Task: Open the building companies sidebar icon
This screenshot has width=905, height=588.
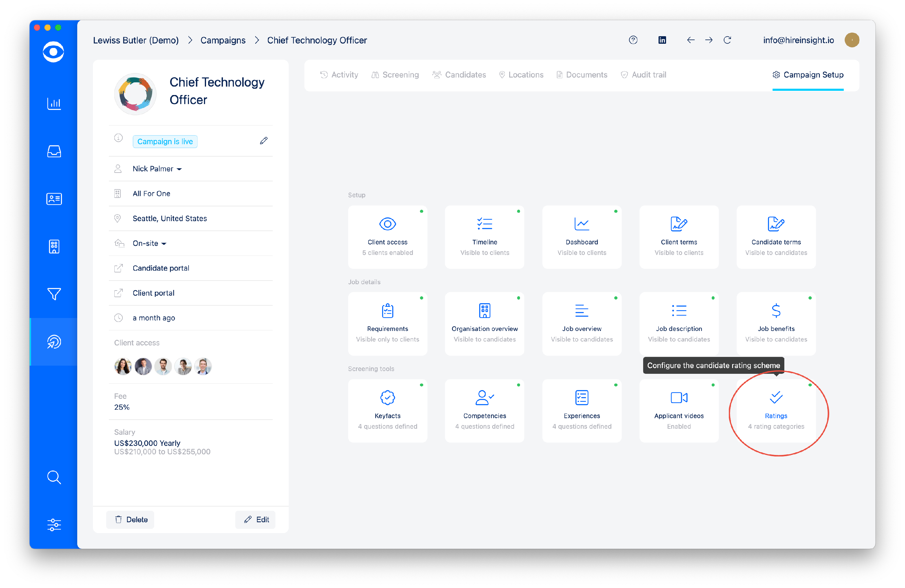Action: click(54, 246)
